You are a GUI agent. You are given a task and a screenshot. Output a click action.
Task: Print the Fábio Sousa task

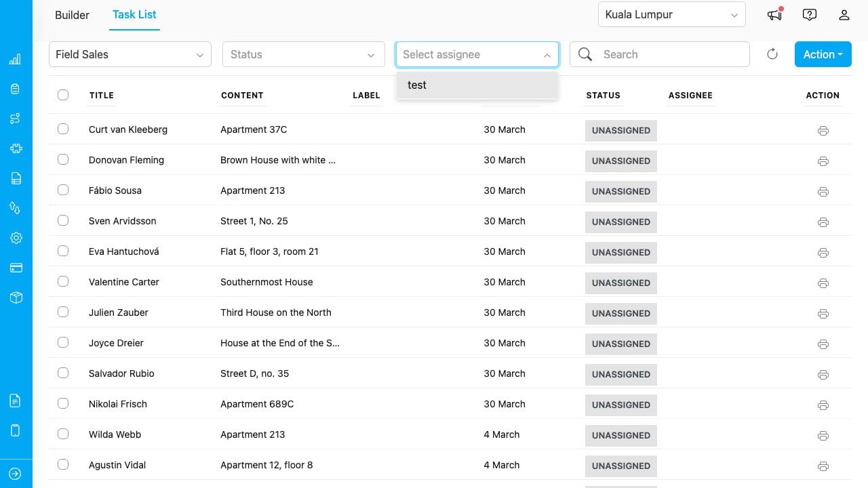point(823,192)
